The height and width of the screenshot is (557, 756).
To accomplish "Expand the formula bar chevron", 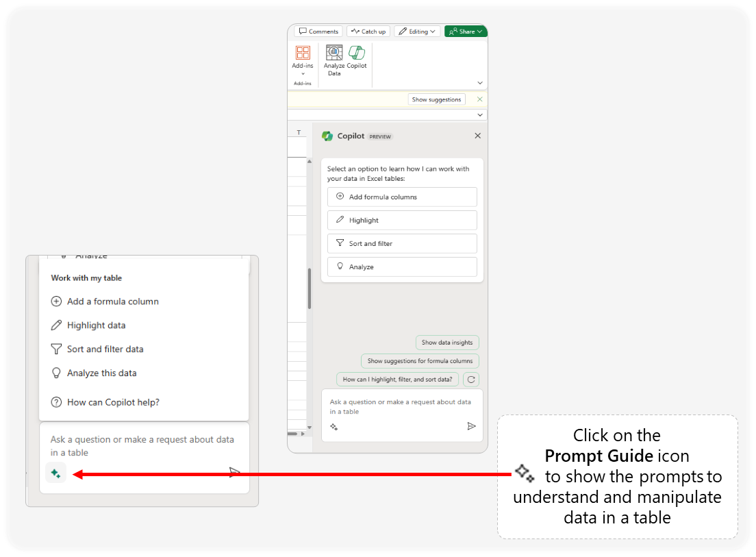I will point(480,115).
